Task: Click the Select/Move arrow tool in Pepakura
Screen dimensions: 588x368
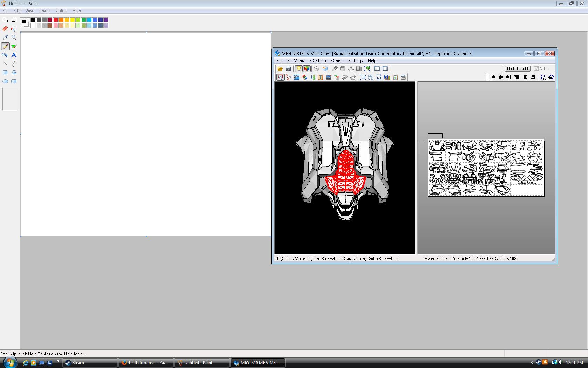Action: click(280, 77)
